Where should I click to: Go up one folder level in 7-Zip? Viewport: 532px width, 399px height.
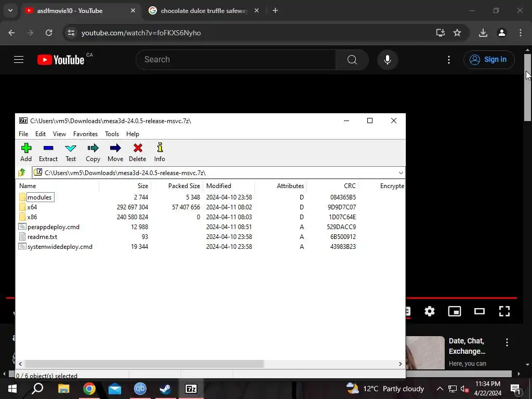[22, 172]
